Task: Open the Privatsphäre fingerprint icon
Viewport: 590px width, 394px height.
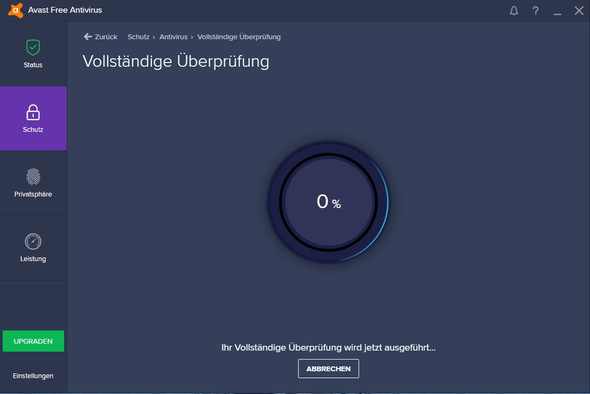Action: point(33,176)
